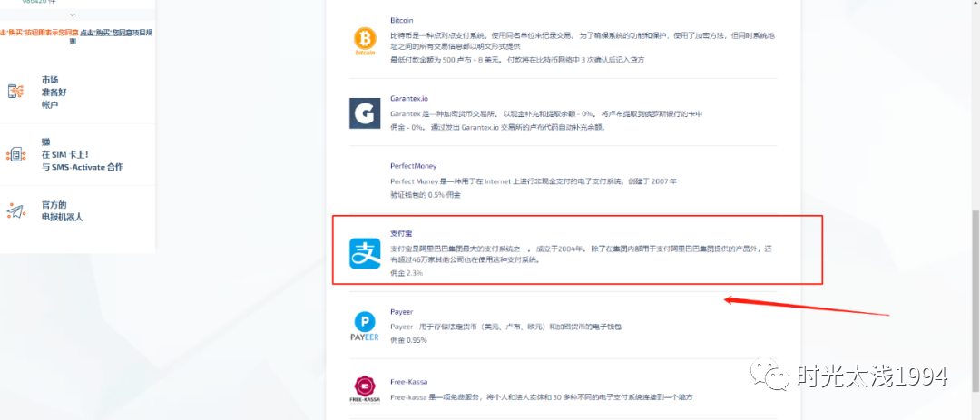Open 官方的 电报机器人 sidebar item
This screenshot has height=420, width=980.
tap(62, 211)
